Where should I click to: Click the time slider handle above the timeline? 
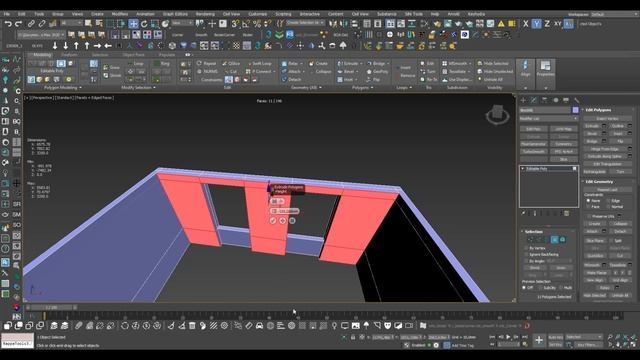pyautogui.click(x=51, y=307)
